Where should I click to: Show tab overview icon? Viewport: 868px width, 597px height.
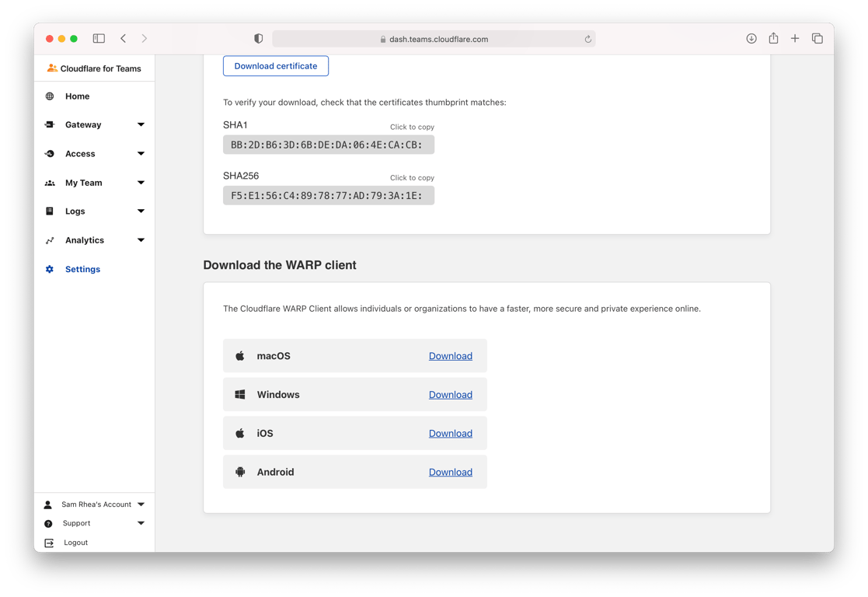pyautogui.click(x=817, y=38)
